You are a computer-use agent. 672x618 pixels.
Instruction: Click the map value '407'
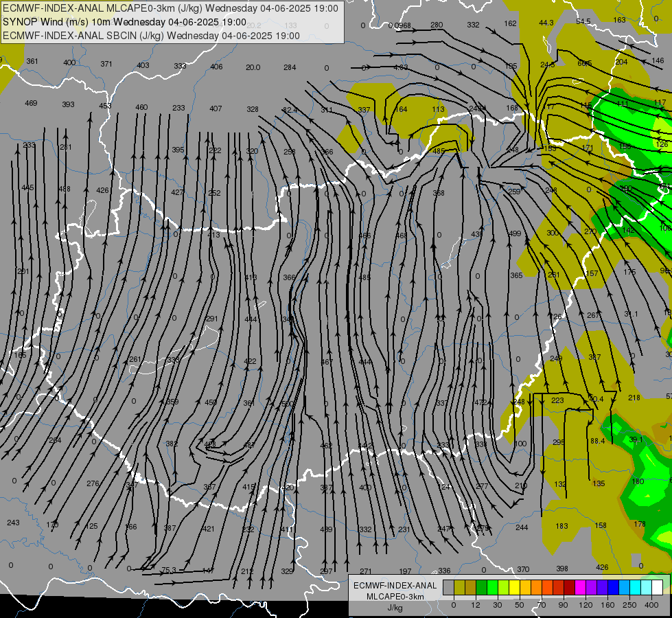(x=216, y=108)
